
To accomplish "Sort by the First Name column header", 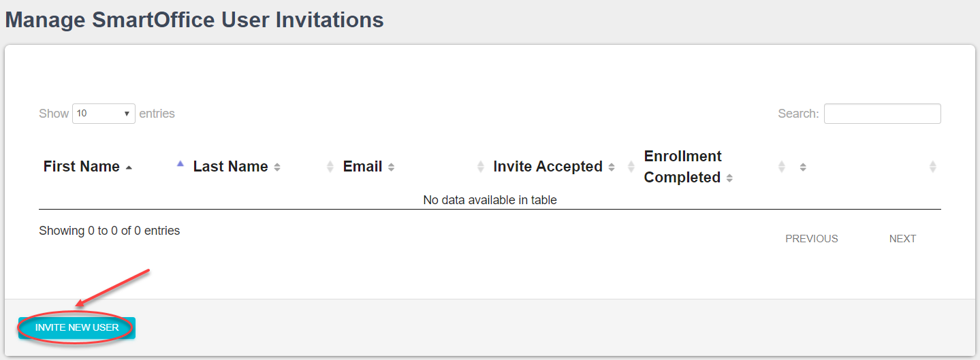I will [81, 167].
